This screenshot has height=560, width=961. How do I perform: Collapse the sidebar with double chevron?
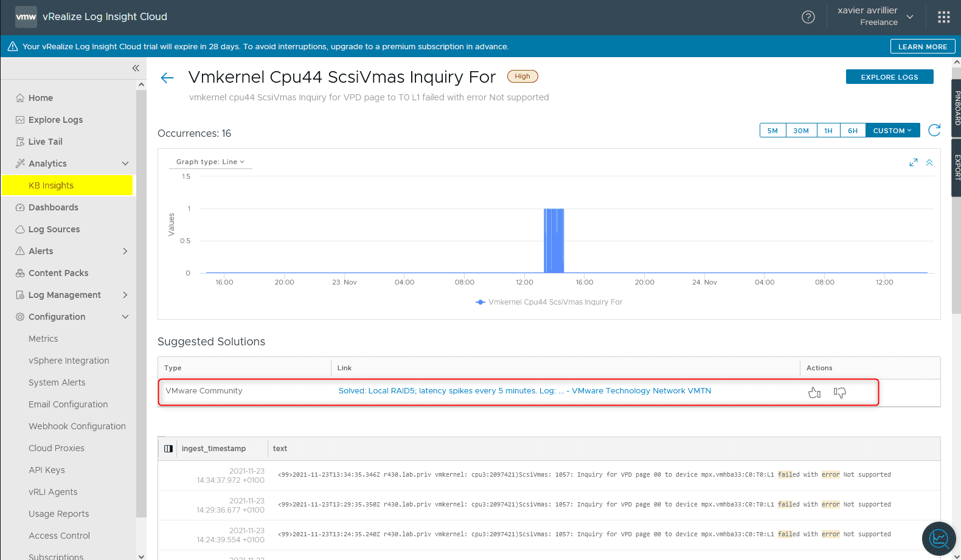click(x=136, y=68)
